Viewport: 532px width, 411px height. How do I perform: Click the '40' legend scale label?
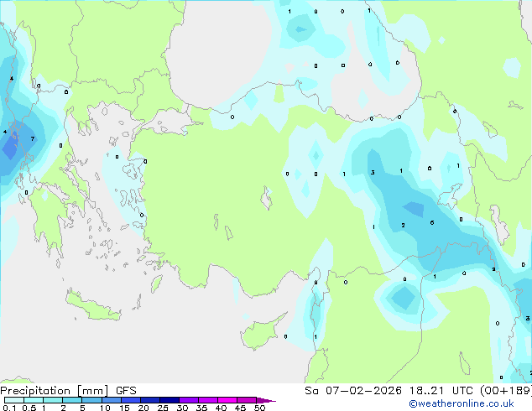click(221, 408)
